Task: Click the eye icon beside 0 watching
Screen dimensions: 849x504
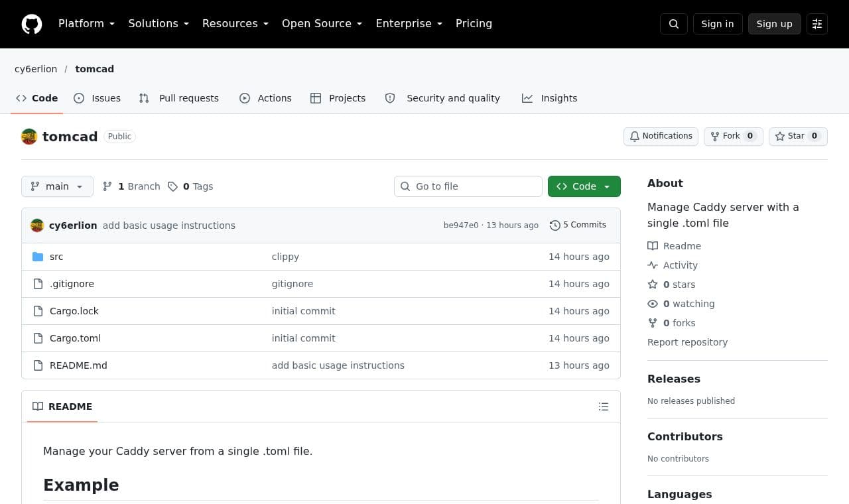Action: point(653,304)
